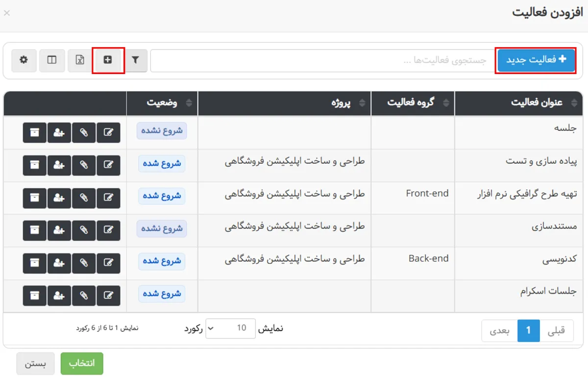588x377 pixels.
Task: Open the settings gear icon in the toolbar
Action: pos(24,60)
